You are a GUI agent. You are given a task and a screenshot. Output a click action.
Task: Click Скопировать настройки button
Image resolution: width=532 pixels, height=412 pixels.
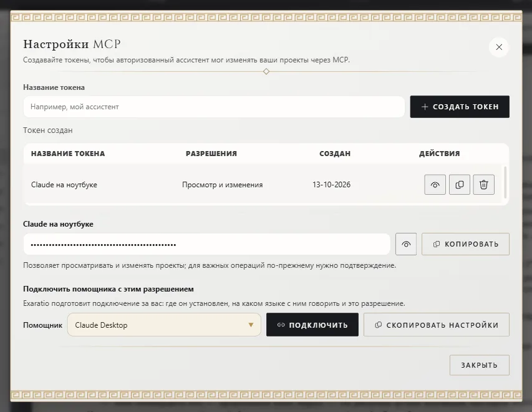click(437, 325)
